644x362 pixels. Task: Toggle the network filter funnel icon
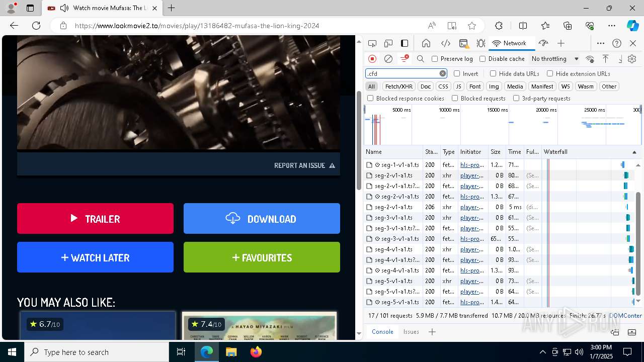[404, 59]
